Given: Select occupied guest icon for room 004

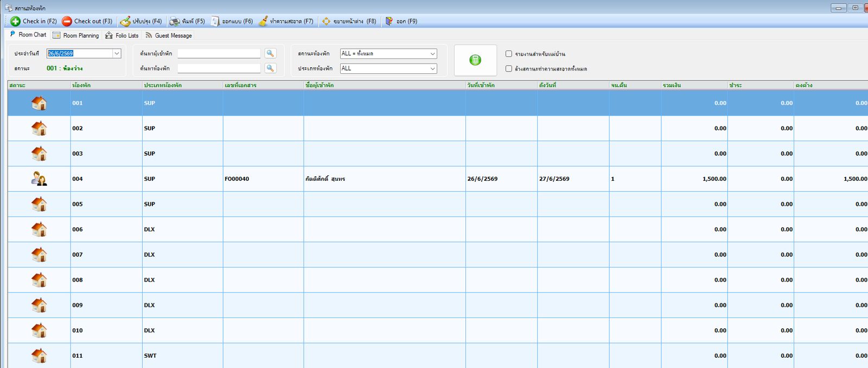Looking at the screenshot, I should (x=39, y=179).
